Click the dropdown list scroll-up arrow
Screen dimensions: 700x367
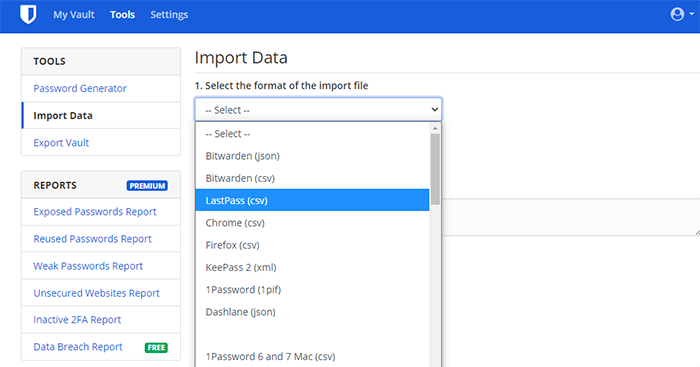(435, 128)
